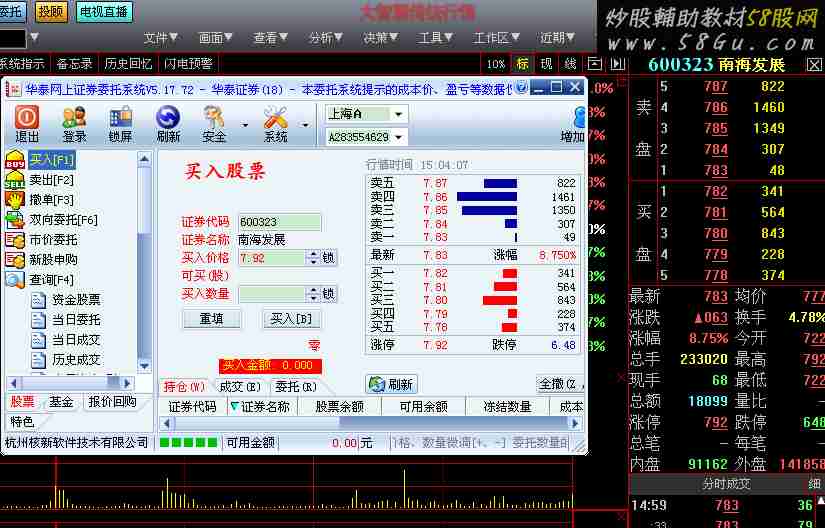Screen dimensions: 825x528
Task: Open the 画面 menu in main window
Action: pos(215,38)
